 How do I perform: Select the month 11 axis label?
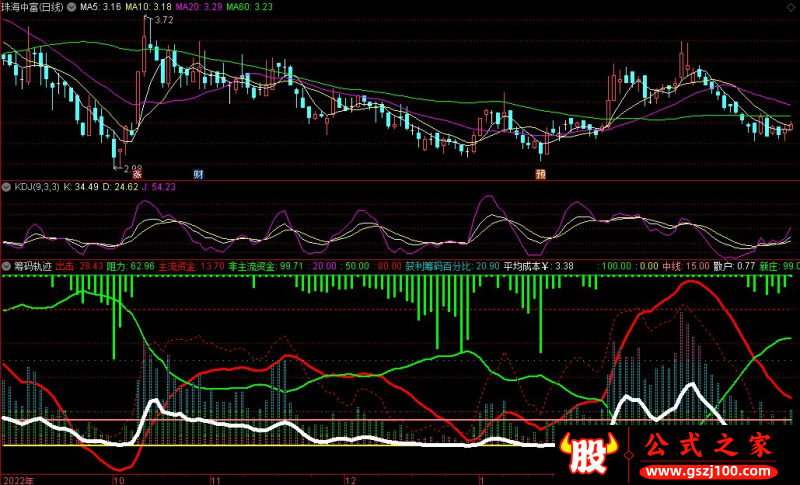pos(216,480)
